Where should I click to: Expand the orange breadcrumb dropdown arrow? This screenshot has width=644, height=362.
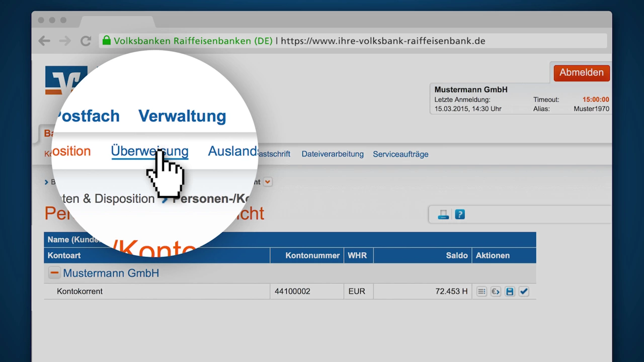tap(268, 182)
